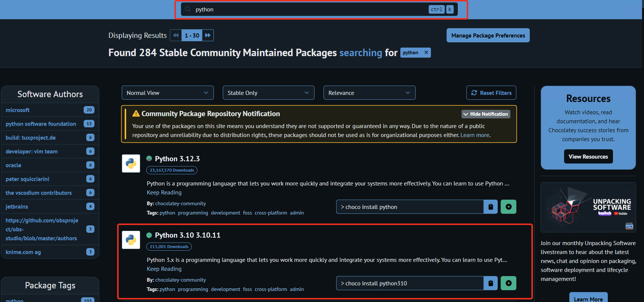Click the View Resources button

pos(588,157)
